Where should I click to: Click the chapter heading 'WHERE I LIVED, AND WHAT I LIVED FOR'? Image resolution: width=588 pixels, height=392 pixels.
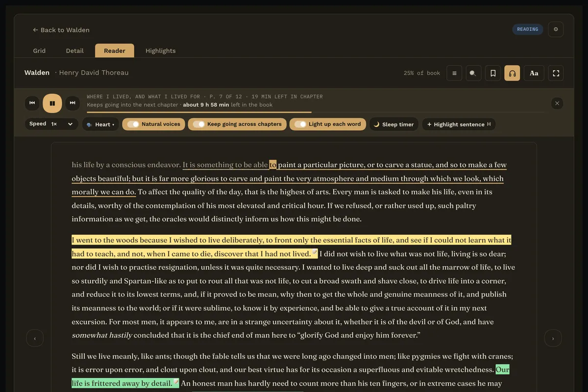pyautogui.click(x=144, y=97)
